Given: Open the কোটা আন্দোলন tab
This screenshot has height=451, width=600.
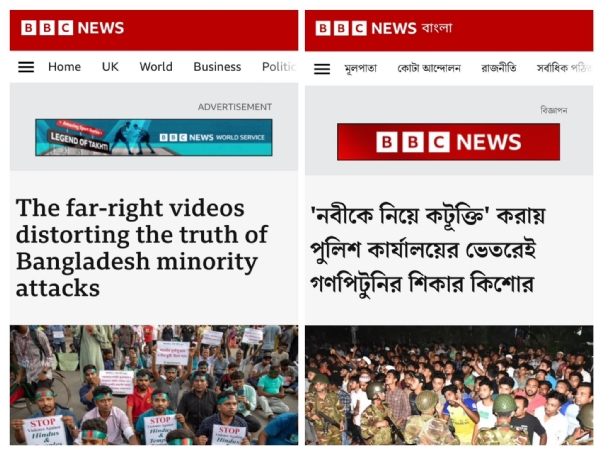Looking at the screenshot, I should tap(429, 68).
